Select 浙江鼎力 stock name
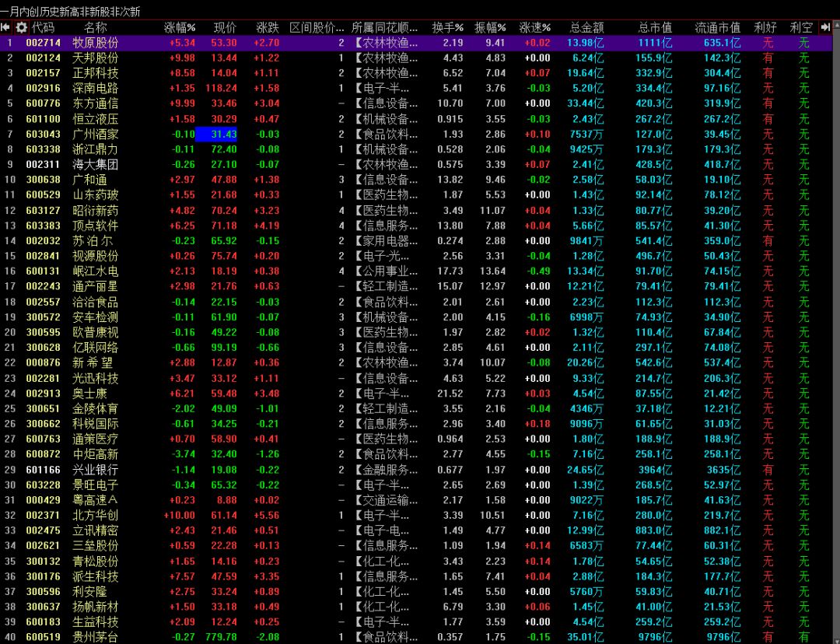Viewport: 840px width, 644px height. (96, 149)
